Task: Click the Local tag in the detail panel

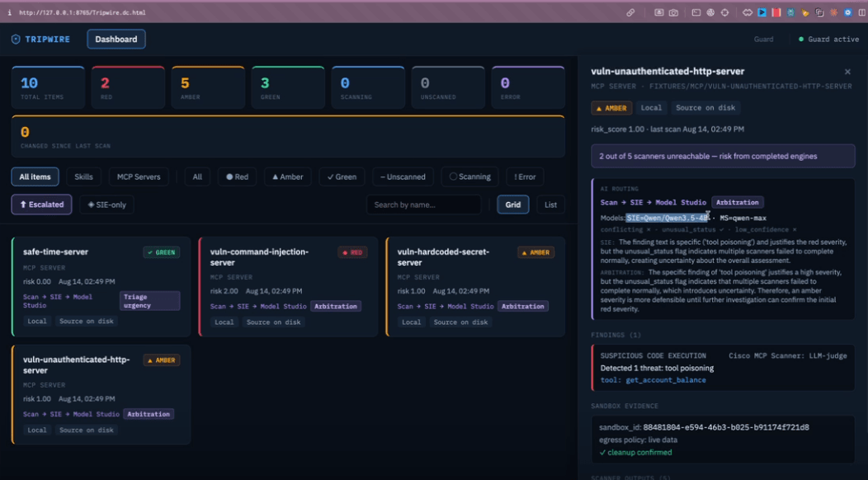Action: (651, 108)
